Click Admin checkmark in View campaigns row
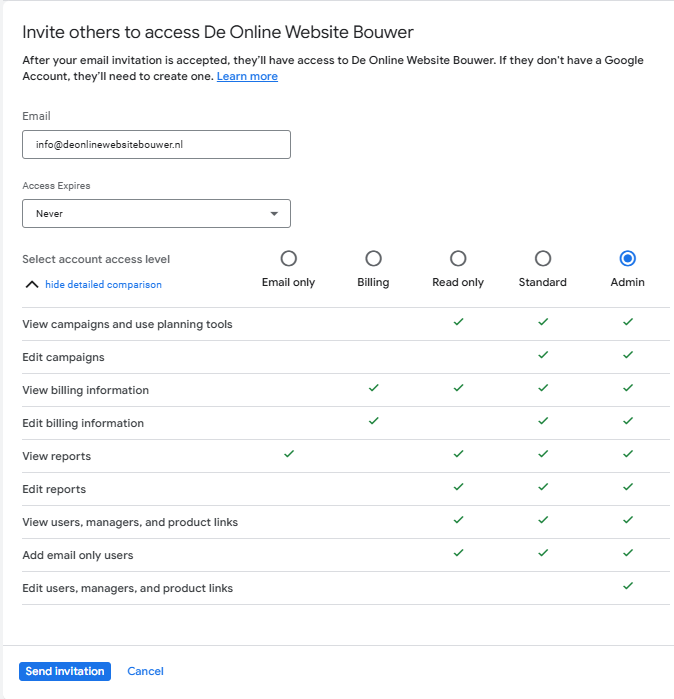The width and height of the screenshot is (674, 699). pos(628,322)
